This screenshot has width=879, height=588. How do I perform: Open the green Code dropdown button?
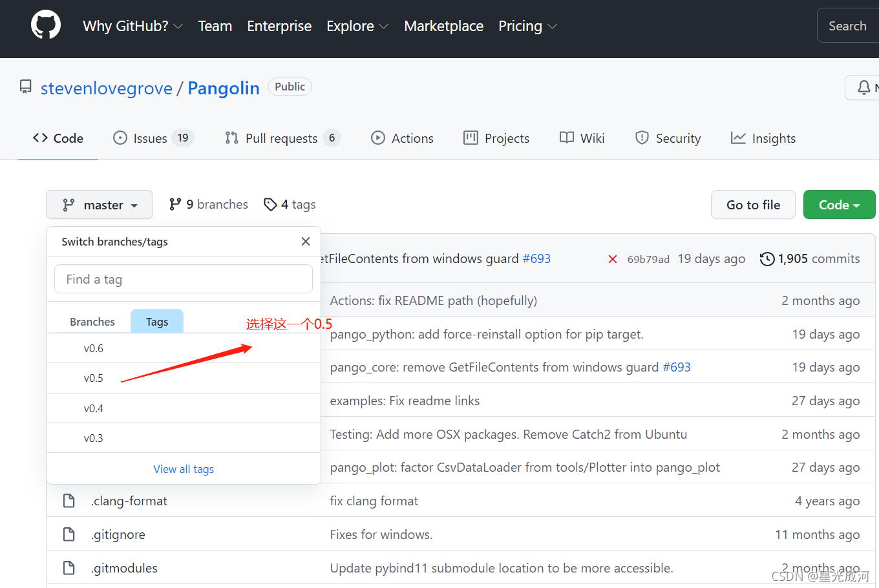(x=839, y=205)
